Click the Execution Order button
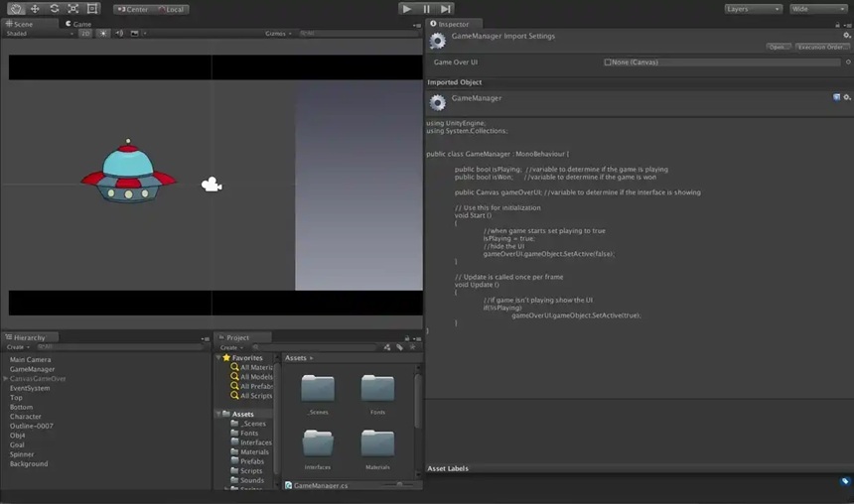854x504 pixels. tap(822, 47)
